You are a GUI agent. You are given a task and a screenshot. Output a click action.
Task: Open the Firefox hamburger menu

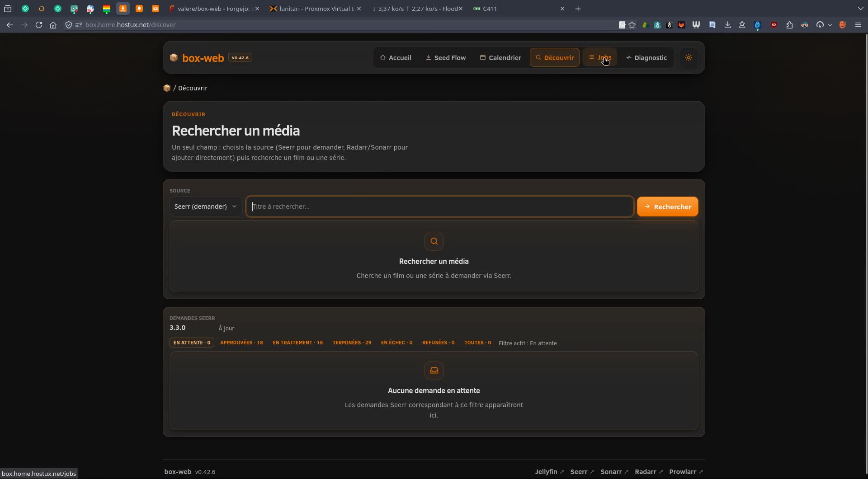[858, 25]
